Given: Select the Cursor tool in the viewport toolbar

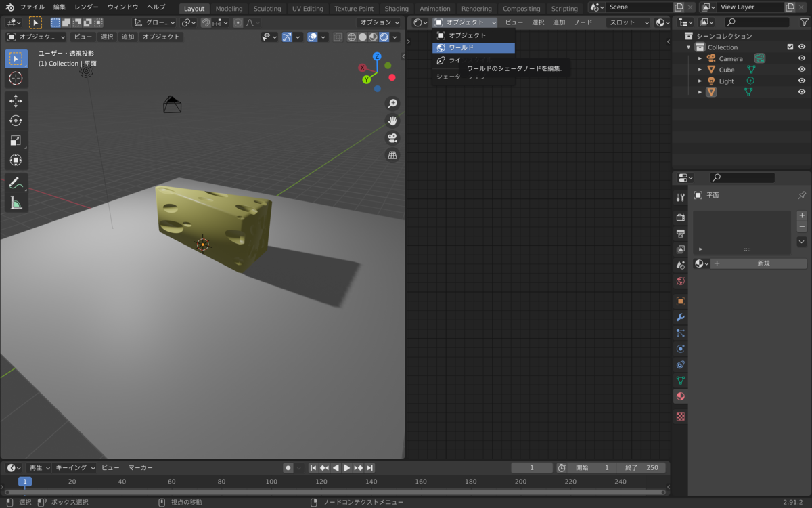Looking at the screenshot, I should [16, 79].
